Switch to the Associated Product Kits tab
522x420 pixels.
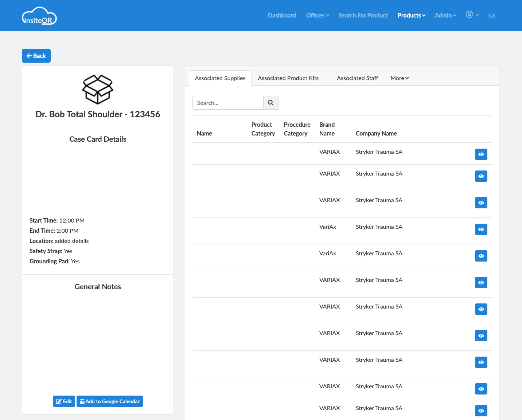click(288, 78)
